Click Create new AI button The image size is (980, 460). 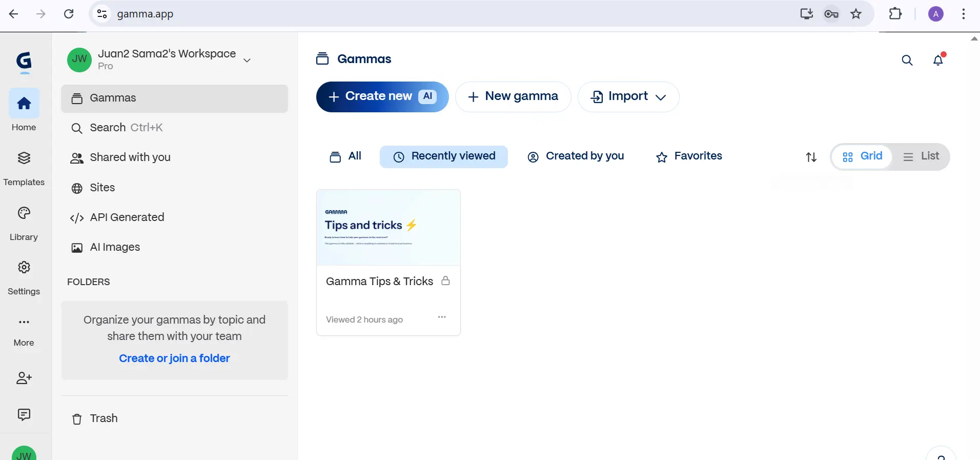coord(382,96)
